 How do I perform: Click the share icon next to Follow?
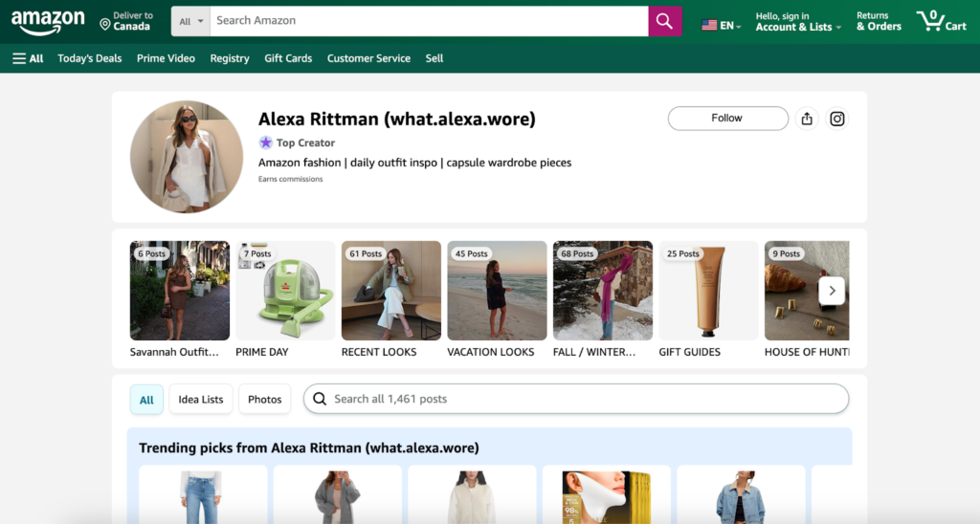pos(807,119)
